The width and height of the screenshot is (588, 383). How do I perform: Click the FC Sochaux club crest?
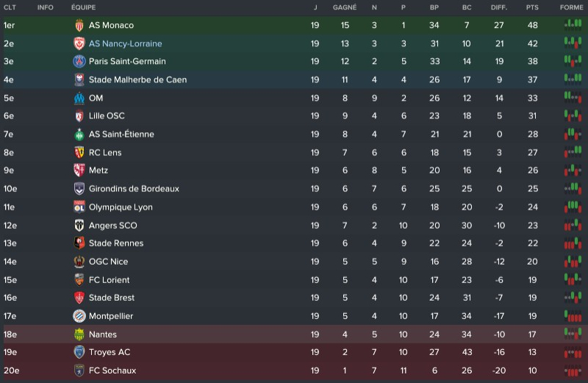coord(79,371)
